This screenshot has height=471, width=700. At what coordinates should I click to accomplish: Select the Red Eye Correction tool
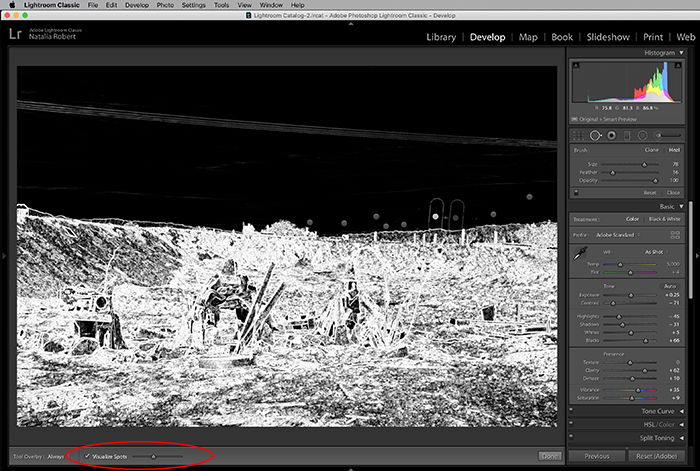611,134
